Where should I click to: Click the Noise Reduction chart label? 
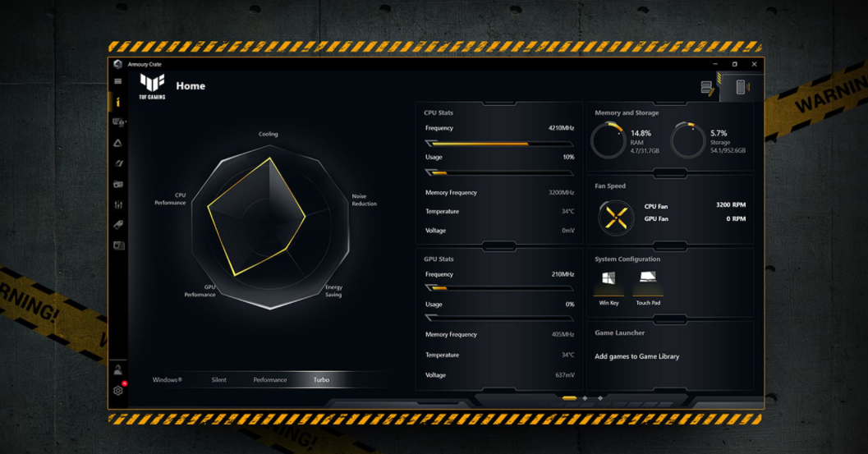click(365, 199)
